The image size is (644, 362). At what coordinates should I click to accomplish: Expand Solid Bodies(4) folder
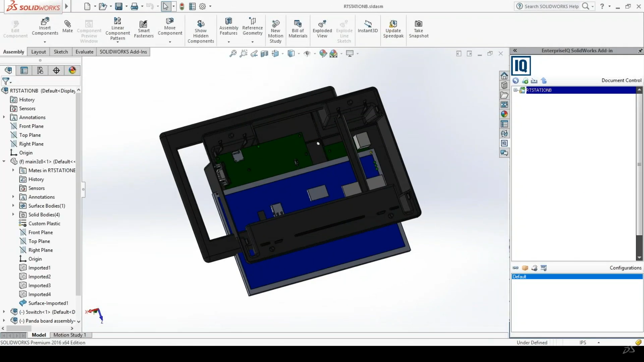(x=13, y=215)
